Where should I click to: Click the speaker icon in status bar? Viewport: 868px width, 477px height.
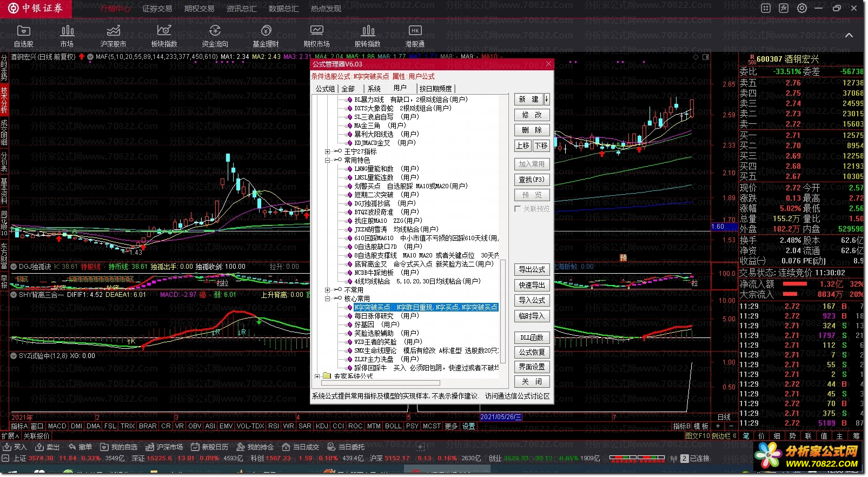click(674, 459)
